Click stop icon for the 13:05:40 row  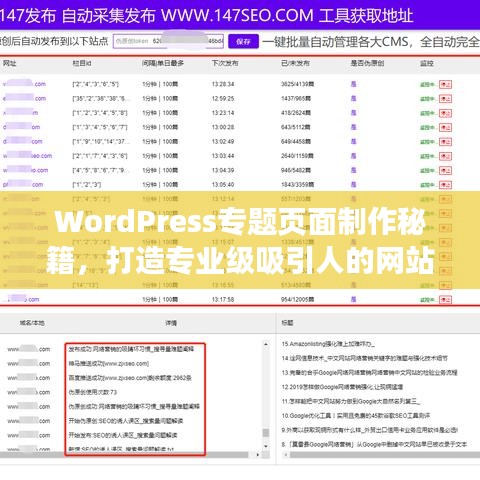(x=445, y=185)
